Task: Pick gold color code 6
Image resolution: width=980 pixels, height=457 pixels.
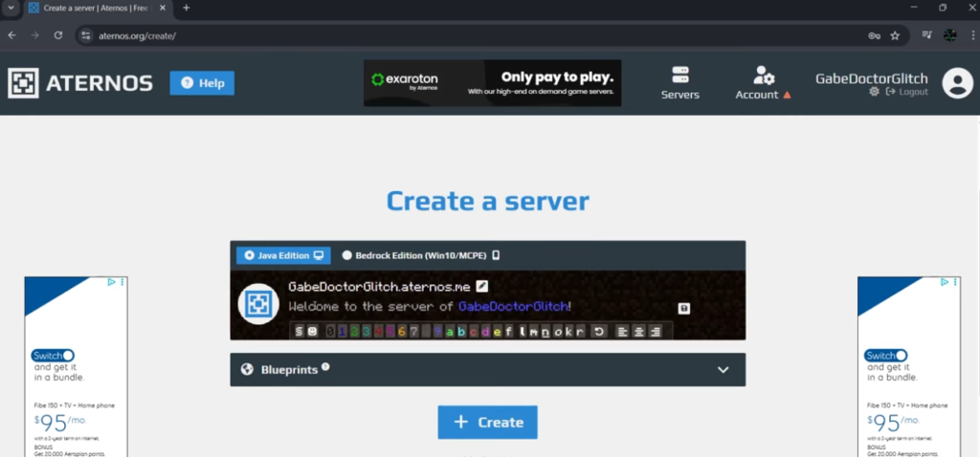Action: pos(402,332)
